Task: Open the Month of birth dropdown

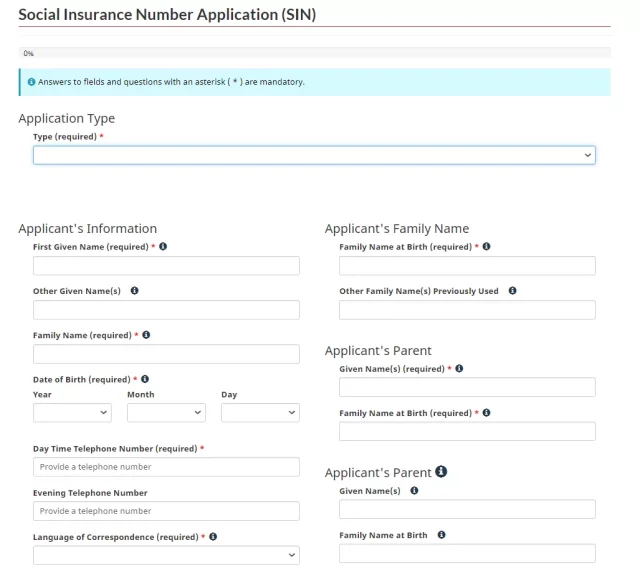Action: click(x=166, y=412)
